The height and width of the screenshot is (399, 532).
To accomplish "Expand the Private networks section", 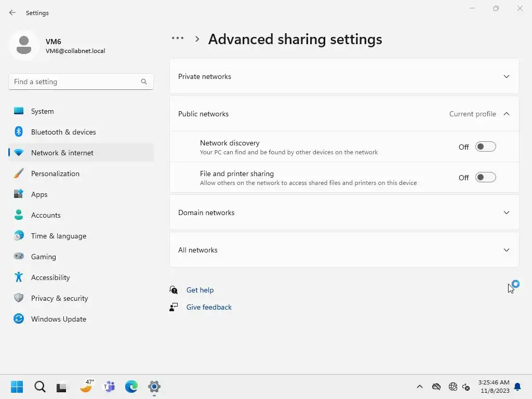I will 344,77.
